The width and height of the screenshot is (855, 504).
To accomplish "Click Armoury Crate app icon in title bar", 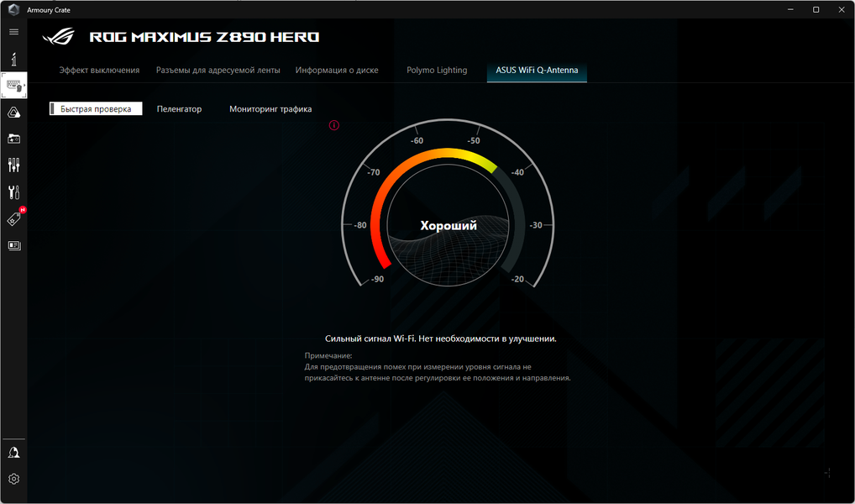I will point(13,10).
